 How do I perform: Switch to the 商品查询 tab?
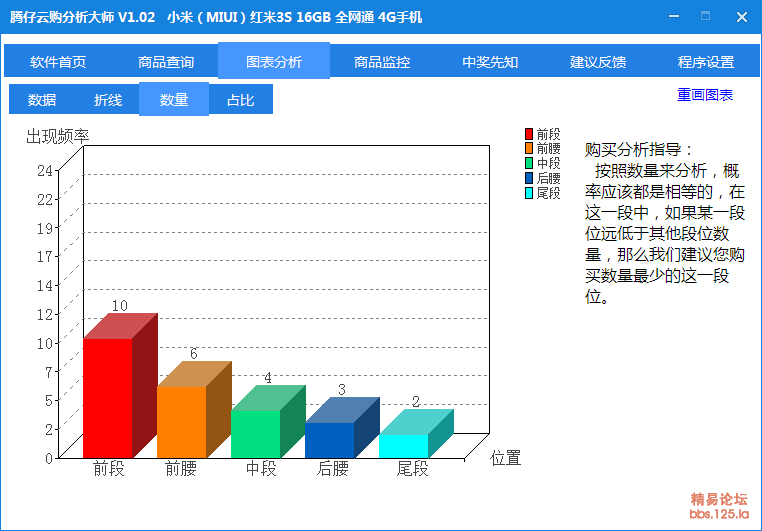[x=166, y=62]
